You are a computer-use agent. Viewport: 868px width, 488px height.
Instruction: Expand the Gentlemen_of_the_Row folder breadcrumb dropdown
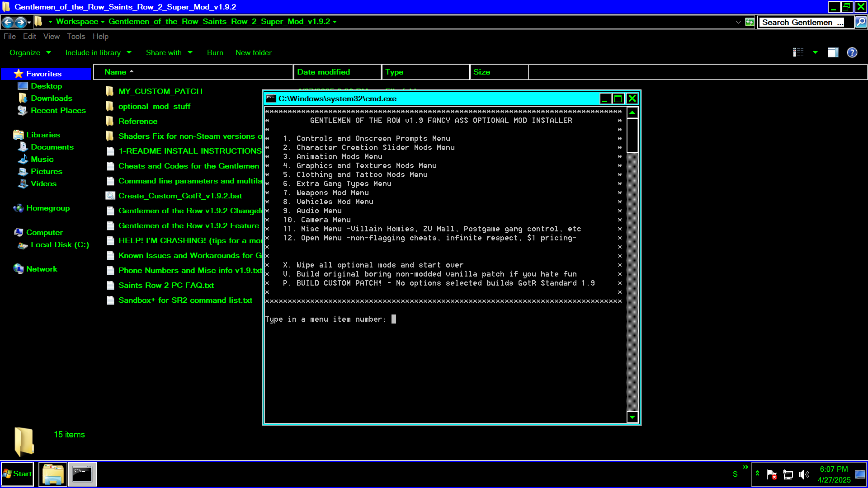click(335, 22)
